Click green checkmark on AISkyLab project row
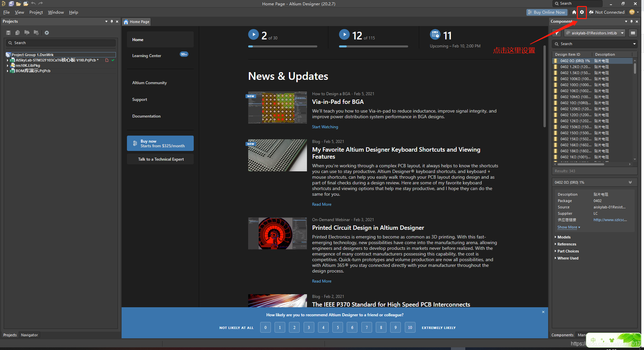Viewport: 644px width, 350px height. click(x=113, y=60)
